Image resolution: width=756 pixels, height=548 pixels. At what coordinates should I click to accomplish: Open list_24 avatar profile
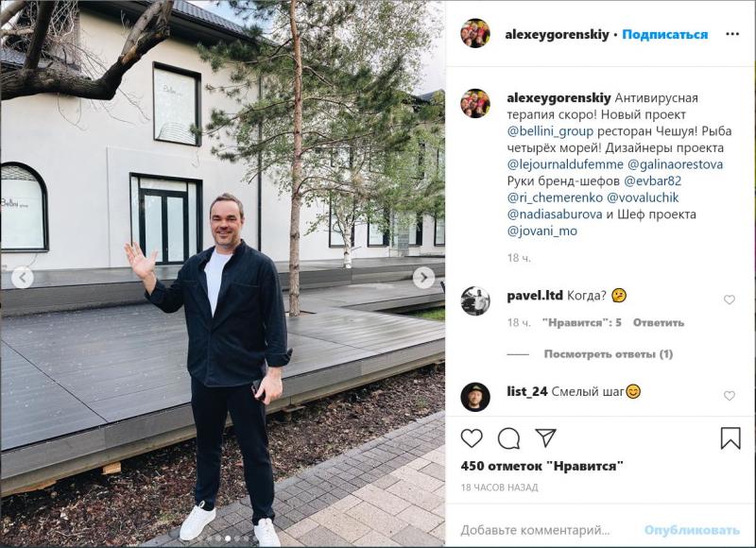(x=475, y=397)
